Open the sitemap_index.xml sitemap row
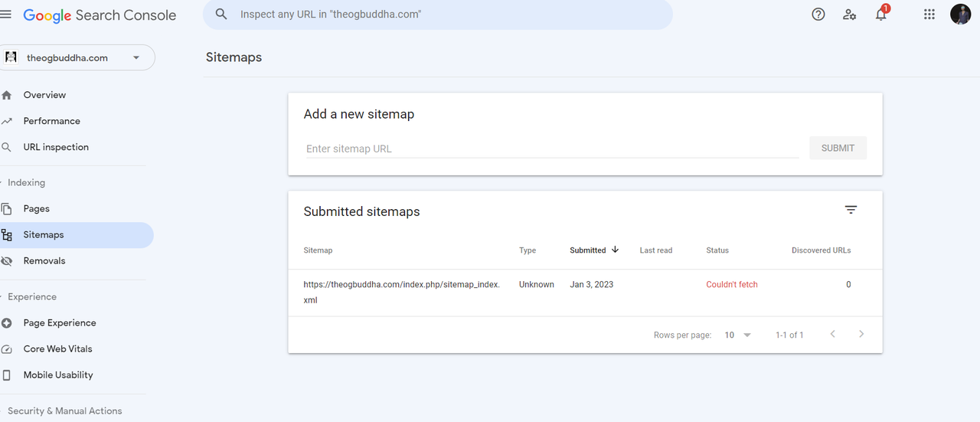This screenshot has height=422, width=980. tap(585, 293)
